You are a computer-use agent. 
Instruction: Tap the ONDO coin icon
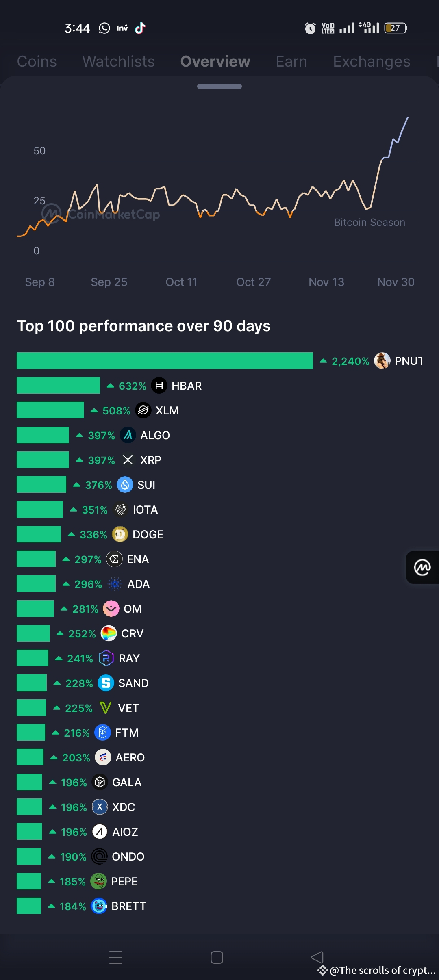(99, 856)
